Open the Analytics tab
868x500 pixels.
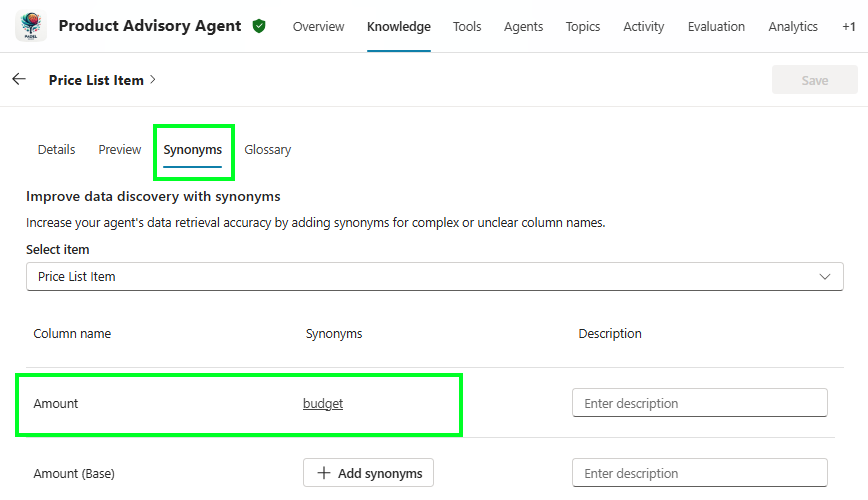793,27
